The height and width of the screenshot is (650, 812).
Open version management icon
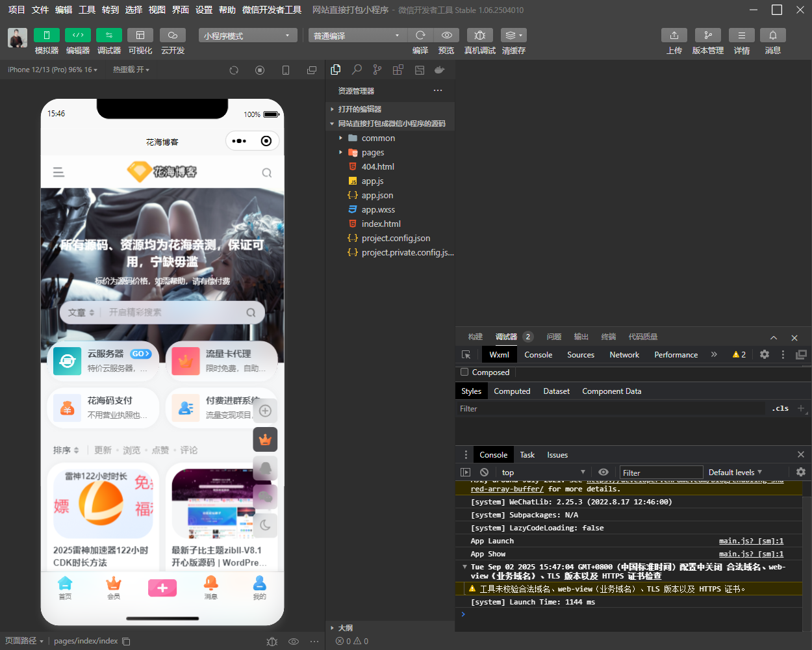click(x=707, y=35)
